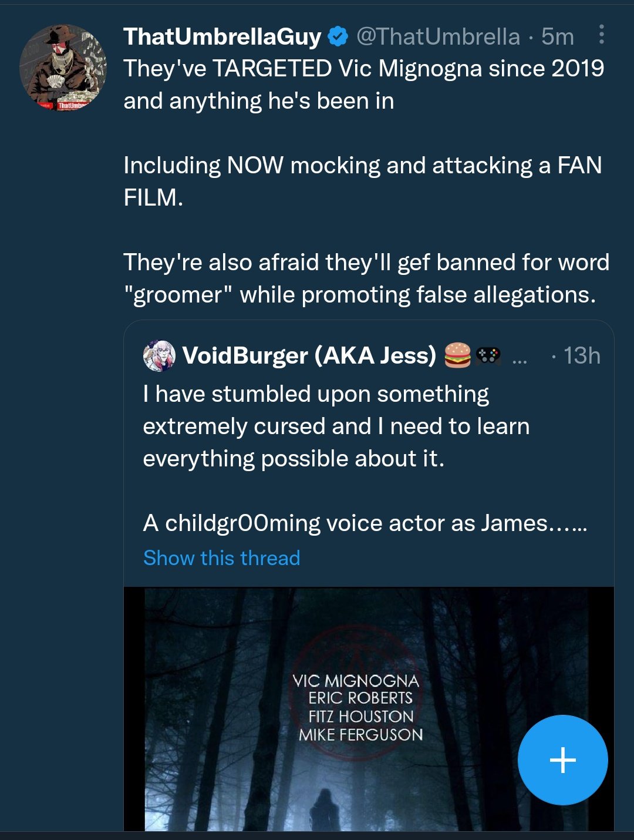Open VoidBurger's small profile avatar

click(159, 355)
